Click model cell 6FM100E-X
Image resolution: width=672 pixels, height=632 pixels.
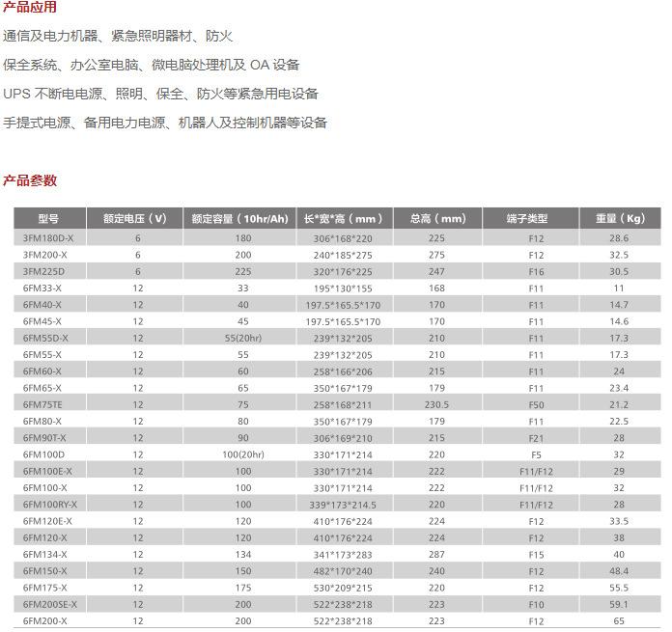[47, 471]
